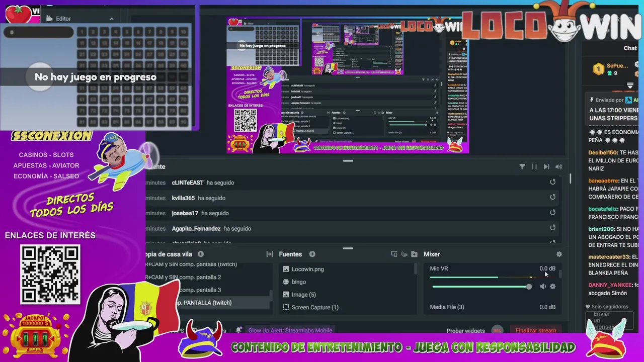Screen dimensions: 644x362
Task: Click the Editor camera icon
Action: tap(49, 19)
